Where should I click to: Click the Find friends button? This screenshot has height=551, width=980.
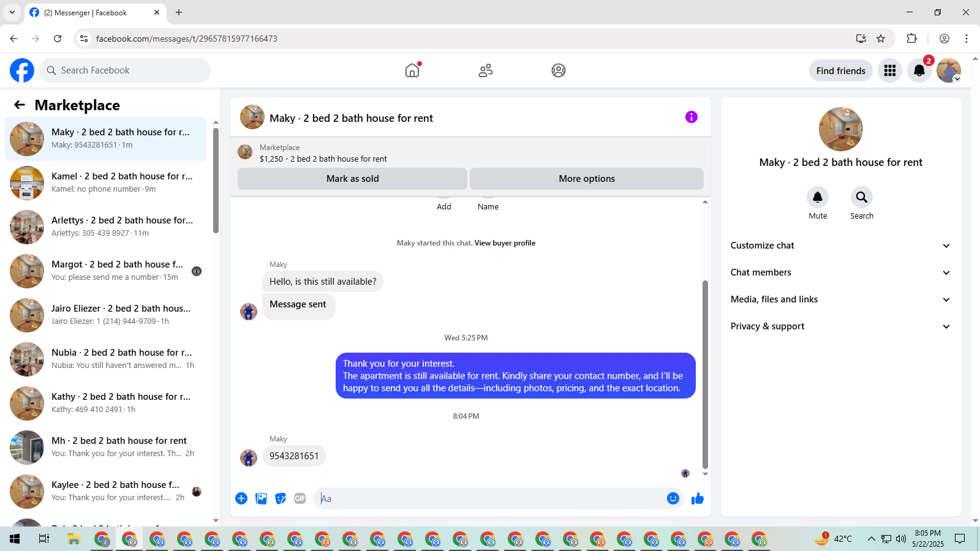[x=841, y=70]
